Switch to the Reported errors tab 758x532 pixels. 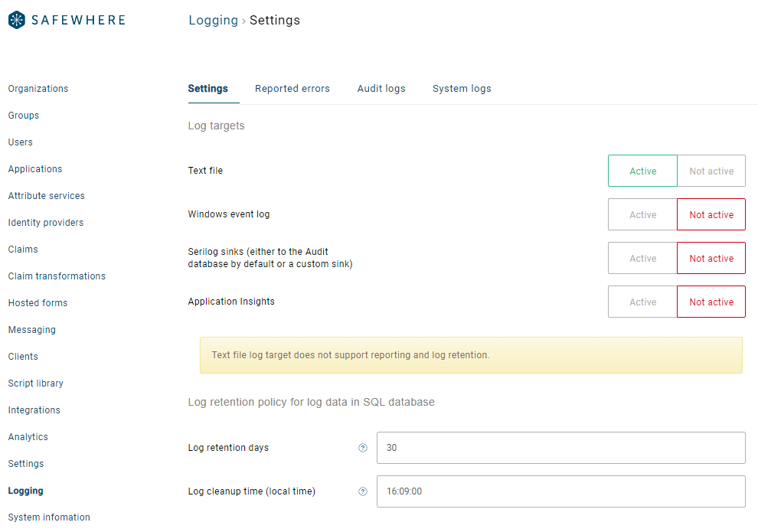292,89
